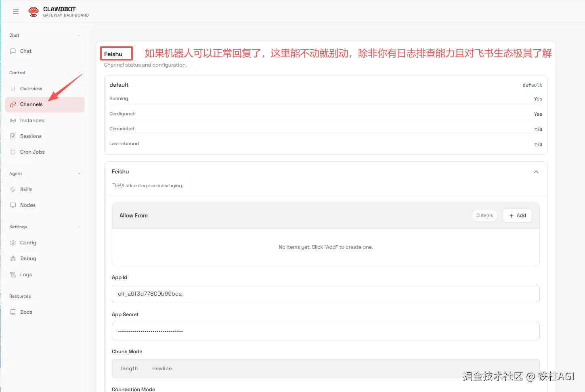Image resolution: width=585 pixels, height=392 pixels.
Task: Click the Nodes monitor icon
Action: click(13, 205)
